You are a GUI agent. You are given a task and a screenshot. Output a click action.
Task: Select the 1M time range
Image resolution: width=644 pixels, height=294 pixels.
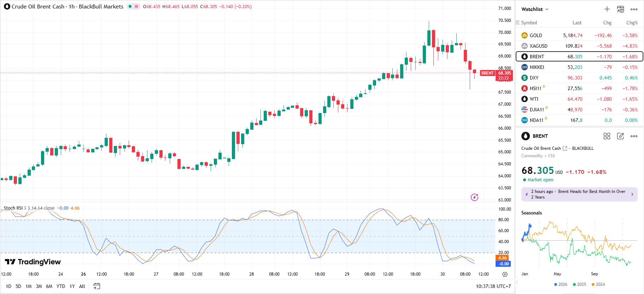coord(29,286)
